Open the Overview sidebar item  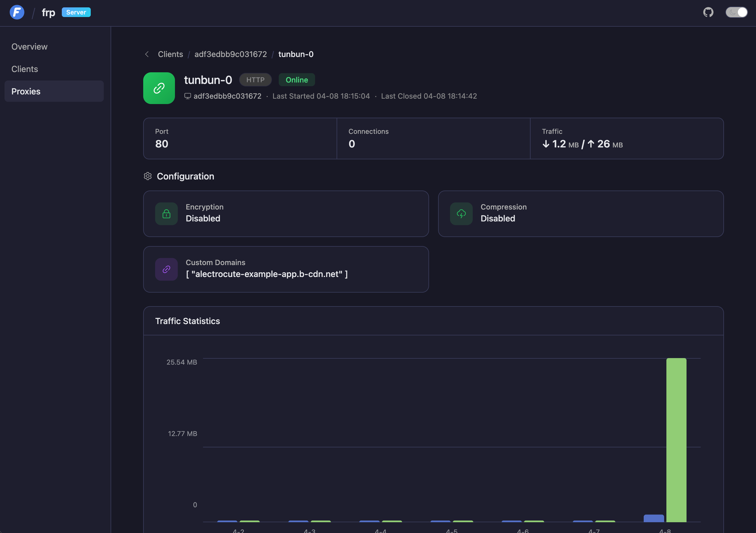pos(29,47)
